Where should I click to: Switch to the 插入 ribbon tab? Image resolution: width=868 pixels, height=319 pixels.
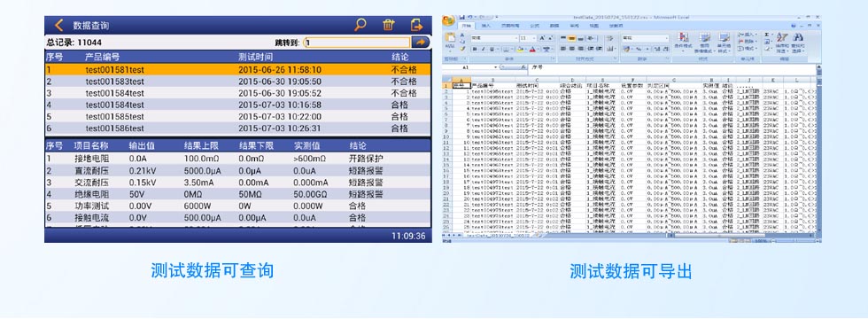pos(486,26)
